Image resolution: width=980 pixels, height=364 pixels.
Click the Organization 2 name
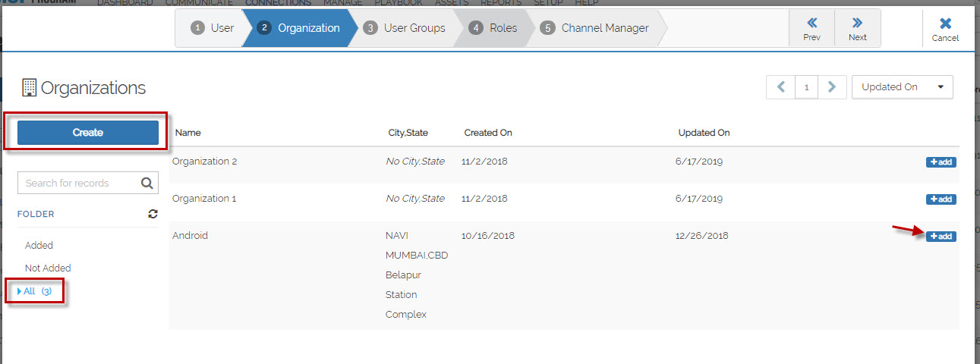click(x=205, y=161)
